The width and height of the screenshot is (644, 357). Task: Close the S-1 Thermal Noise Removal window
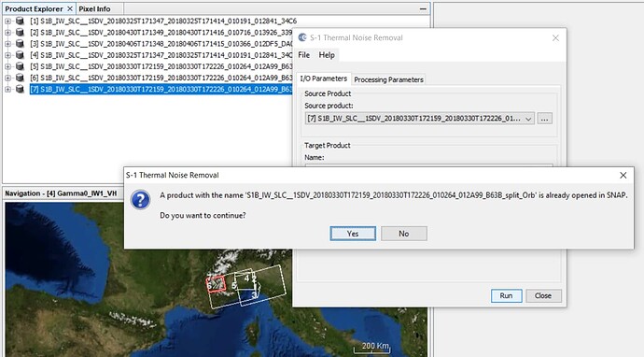click(555, 37)
